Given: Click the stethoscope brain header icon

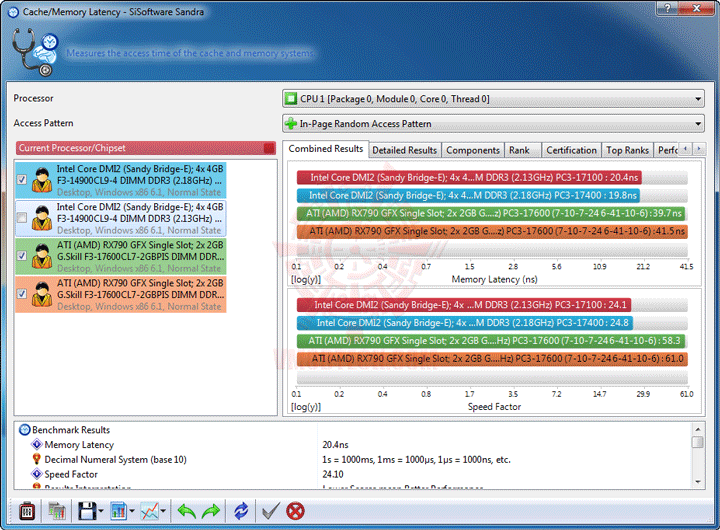Looking at the screenshot, I should click(x=35, y=52).
